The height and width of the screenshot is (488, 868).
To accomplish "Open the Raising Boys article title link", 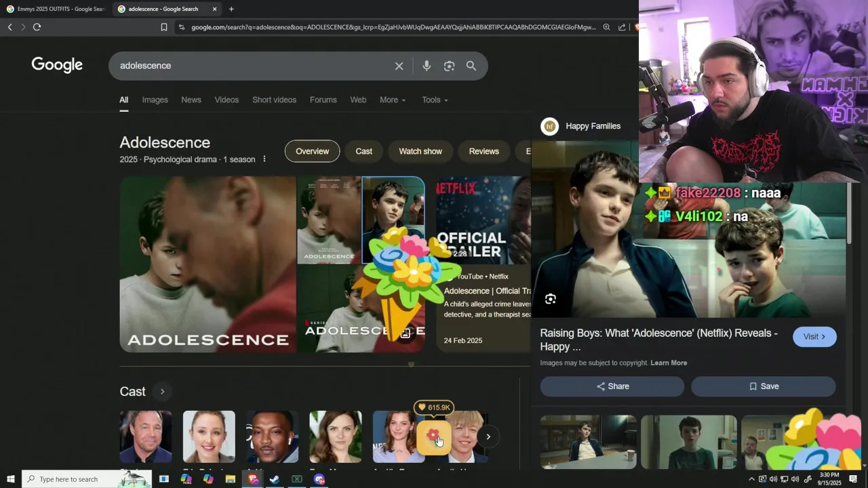I will pos(658,340).
